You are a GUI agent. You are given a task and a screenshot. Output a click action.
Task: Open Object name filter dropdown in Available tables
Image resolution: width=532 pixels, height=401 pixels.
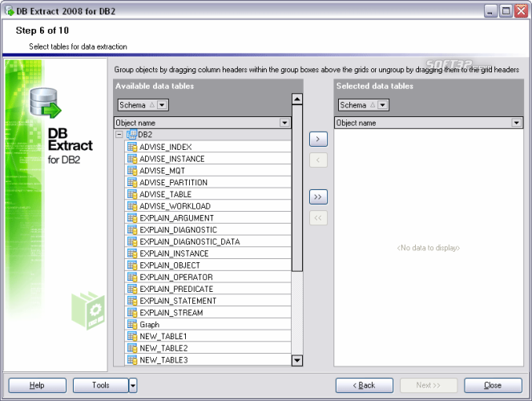click(x=284, y=123)
